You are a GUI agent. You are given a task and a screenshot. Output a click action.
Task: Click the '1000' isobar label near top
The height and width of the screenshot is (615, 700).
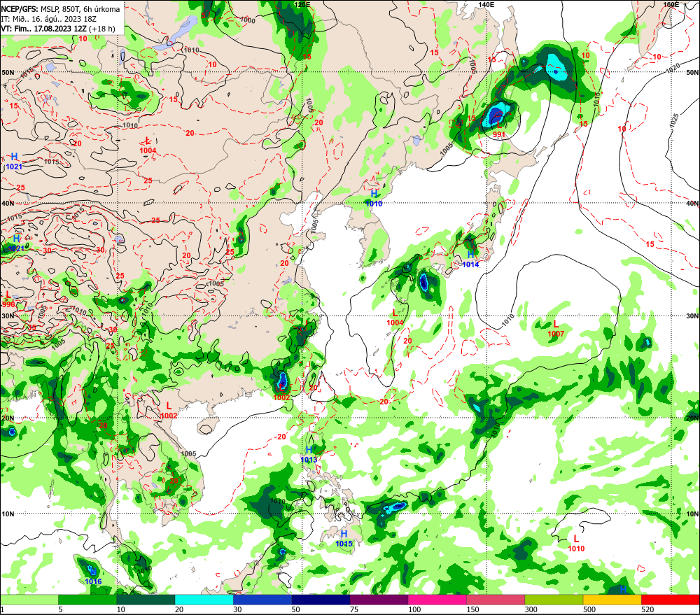click(248, 20)
